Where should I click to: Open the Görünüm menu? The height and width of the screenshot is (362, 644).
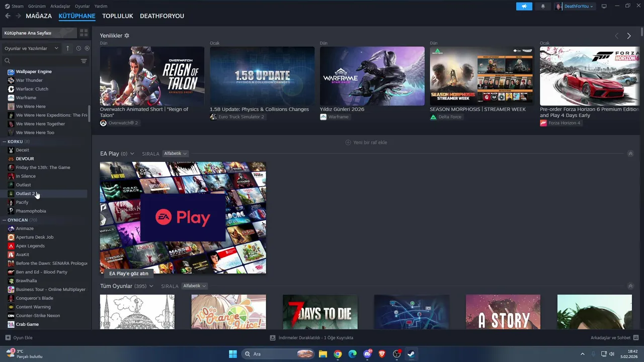[x=37, y=6]
